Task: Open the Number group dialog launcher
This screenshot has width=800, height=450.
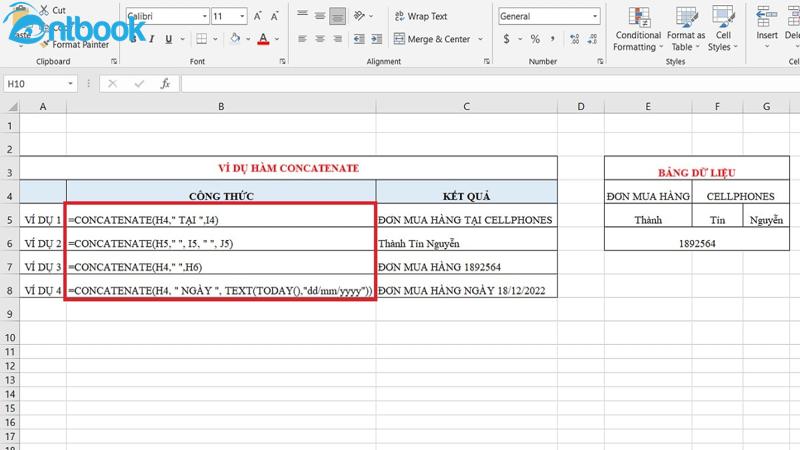Action: [x=600, y=61]
